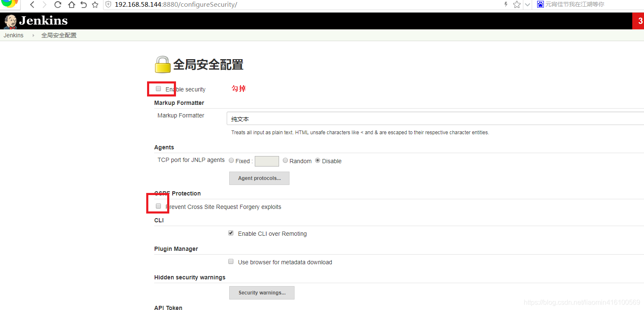Click the Agent protocols... button

click(259, 178)
